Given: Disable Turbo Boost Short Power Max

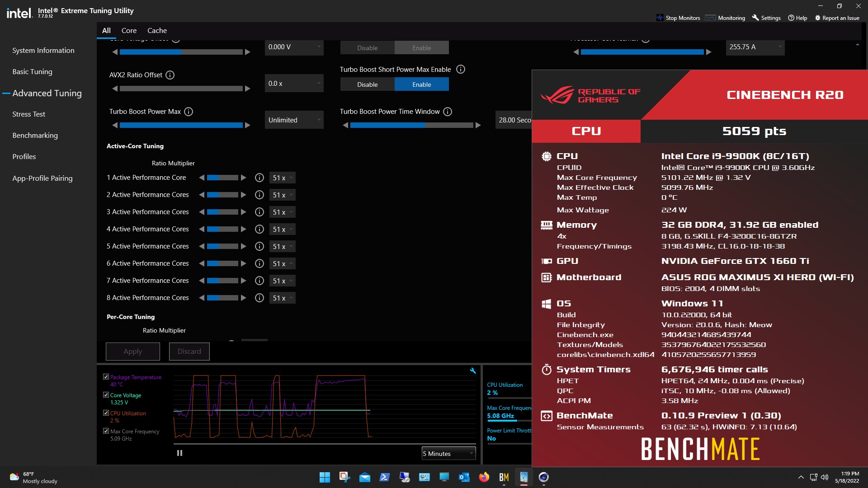Looking at the screenshot, I should pos(368,84).
